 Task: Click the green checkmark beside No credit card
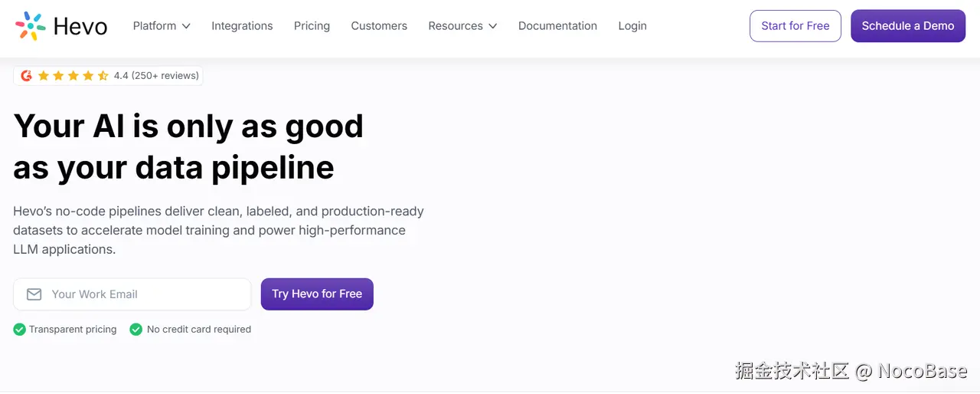pyautogui.click(x=136, y=330)
